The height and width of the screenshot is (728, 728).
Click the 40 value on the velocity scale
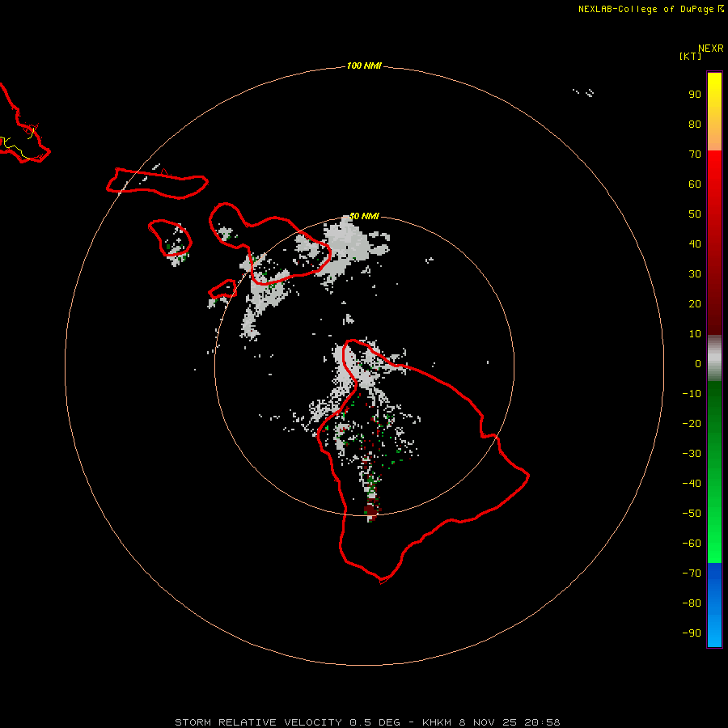coord(695,244)
